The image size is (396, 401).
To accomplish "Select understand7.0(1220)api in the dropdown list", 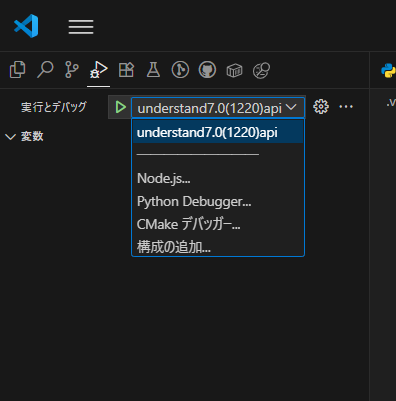I will tap(218, 132).
